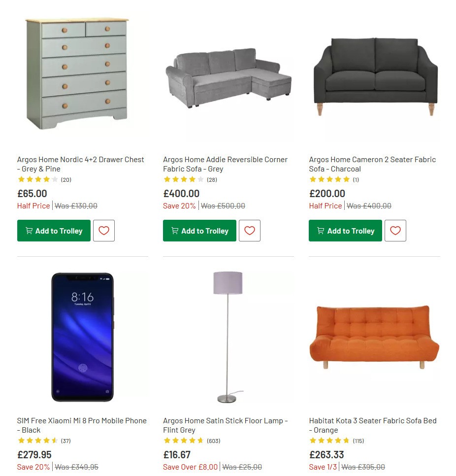Open the Xiaomi Mi 8 Pro product page

click(x=81, y=425)
